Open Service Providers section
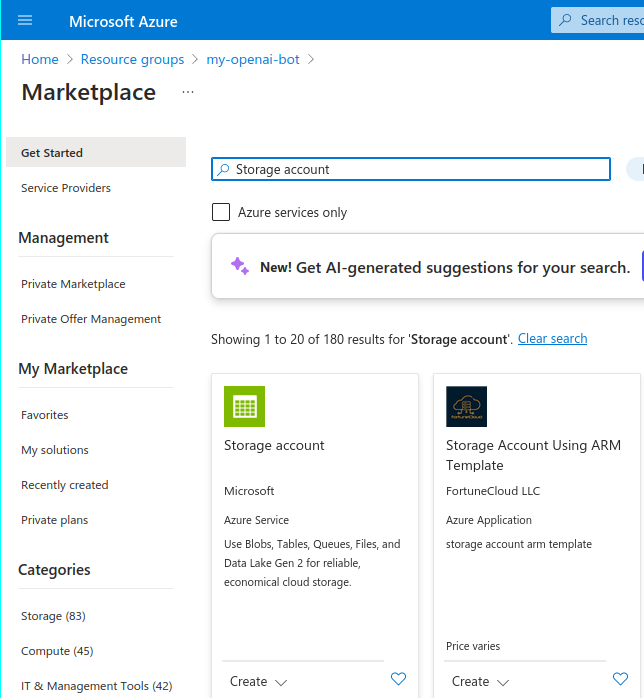Viewport: 644px width, 698px height. click(x=66, y=188)
